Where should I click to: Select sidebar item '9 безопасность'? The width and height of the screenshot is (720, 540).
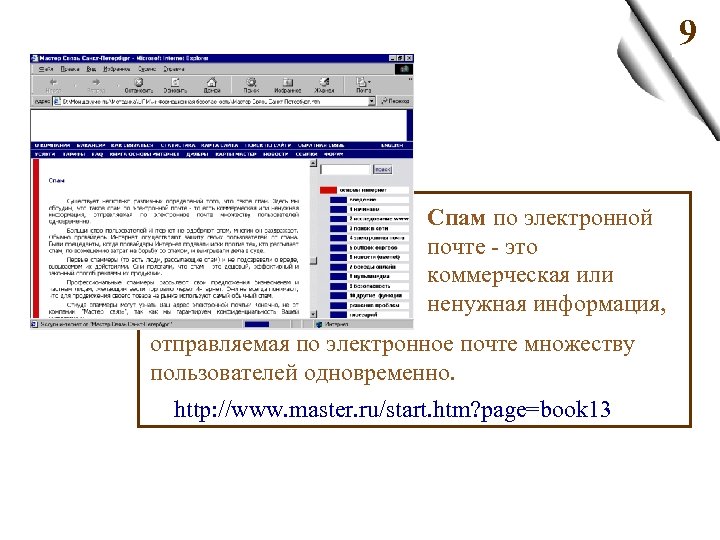(x=370, y=286)
